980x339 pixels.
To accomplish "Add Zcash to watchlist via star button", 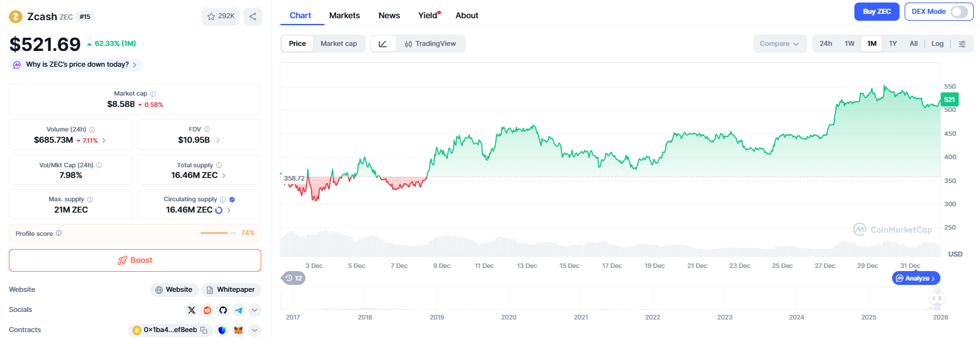I will pos(220,17).
